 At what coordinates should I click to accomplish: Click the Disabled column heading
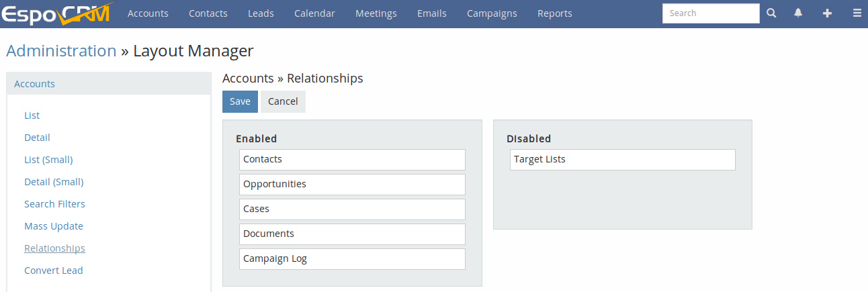[x=529, y=139]
